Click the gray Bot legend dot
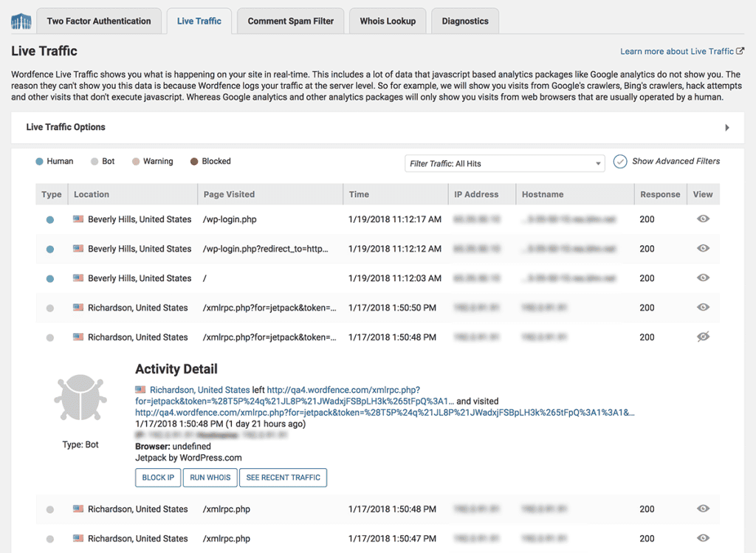This screenshot has height=553, width=756. [x=94, y=162]
